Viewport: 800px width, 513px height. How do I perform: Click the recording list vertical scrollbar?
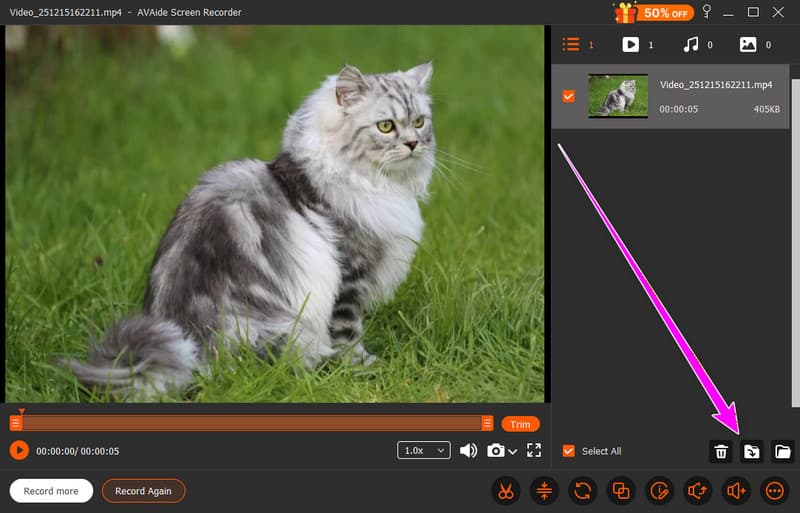[x=795, y=243]
